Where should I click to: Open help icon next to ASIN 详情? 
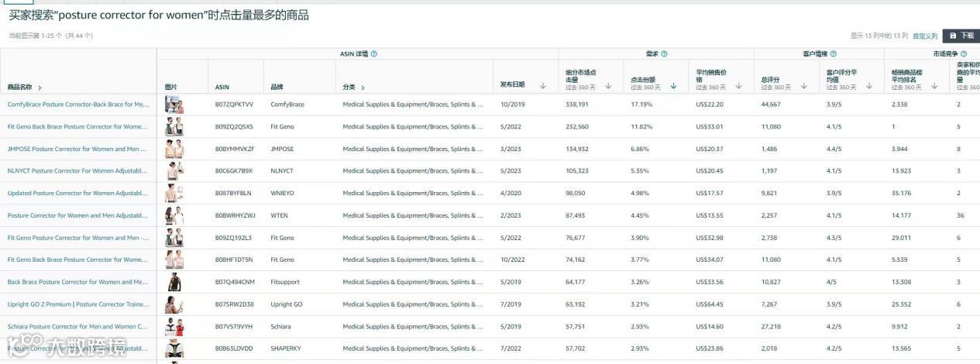374,54
